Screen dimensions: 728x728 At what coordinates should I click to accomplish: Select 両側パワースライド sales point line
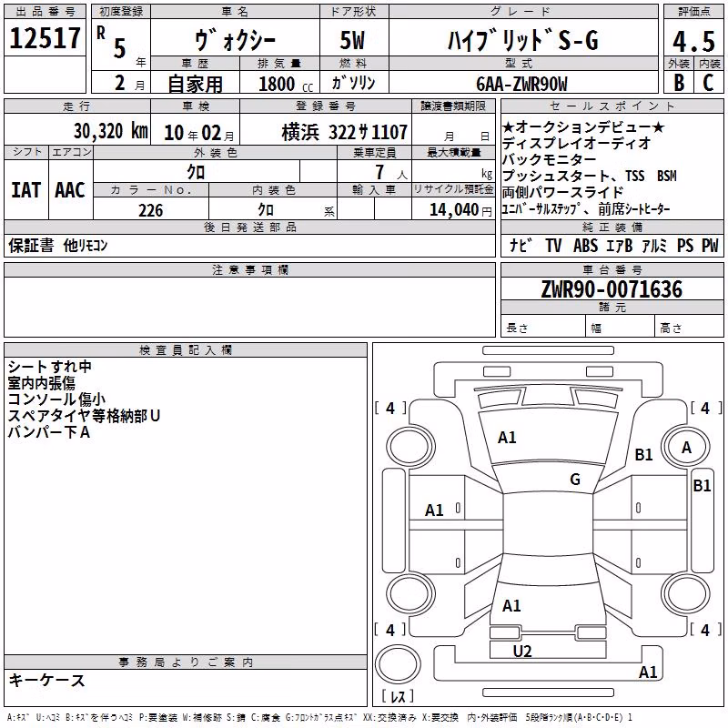pyautogui.click(x=562, y=192)
